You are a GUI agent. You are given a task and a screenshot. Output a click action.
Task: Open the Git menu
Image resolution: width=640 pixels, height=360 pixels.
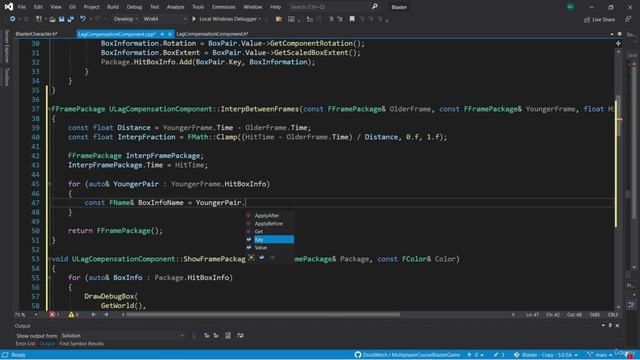click(72, 7)
